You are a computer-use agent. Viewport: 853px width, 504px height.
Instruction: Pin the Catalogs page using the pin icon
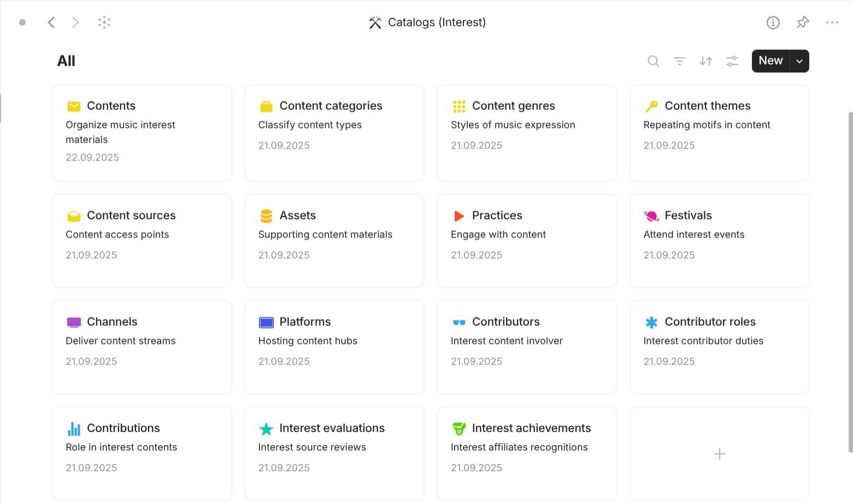pos(803,22)
